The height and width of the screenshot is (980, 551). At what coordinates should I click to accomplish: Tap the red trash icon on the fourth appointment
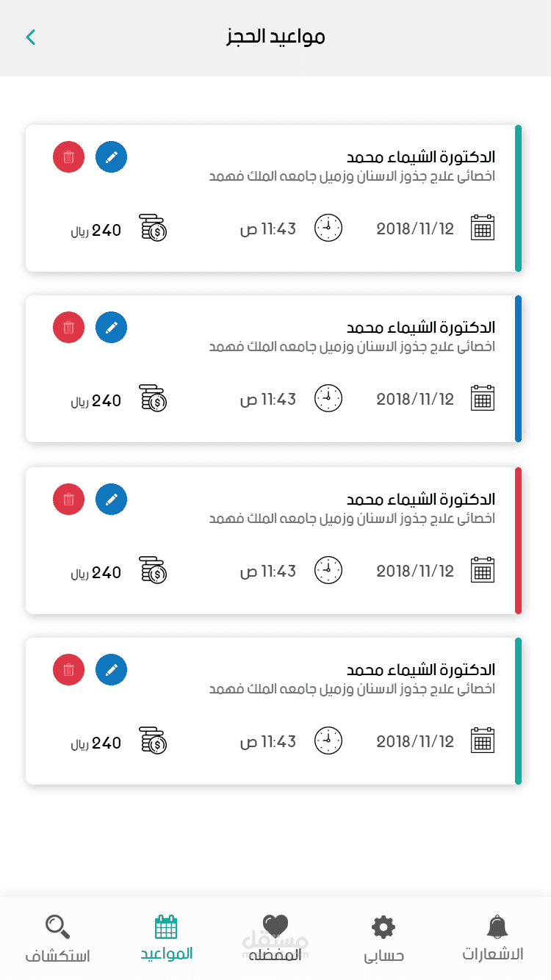coord(68,670)
